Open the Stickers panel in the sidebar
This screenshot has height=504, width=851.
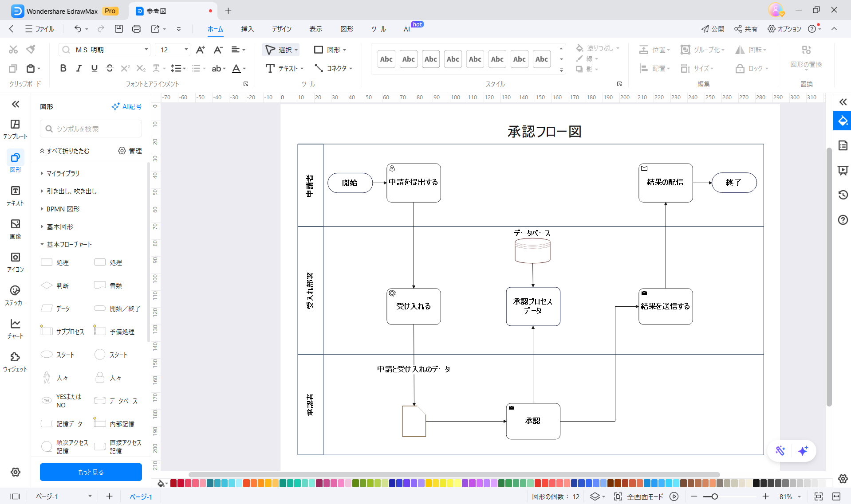(15, 295)
